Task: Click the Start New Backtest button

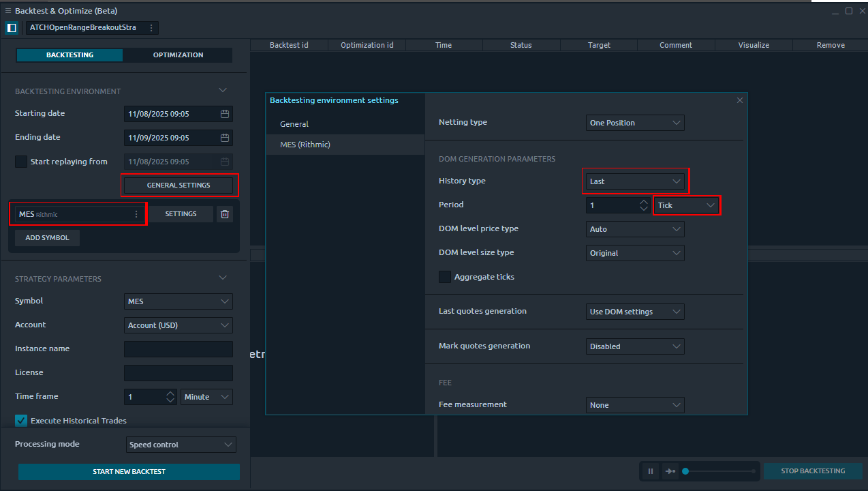Action: pos(129,472)
